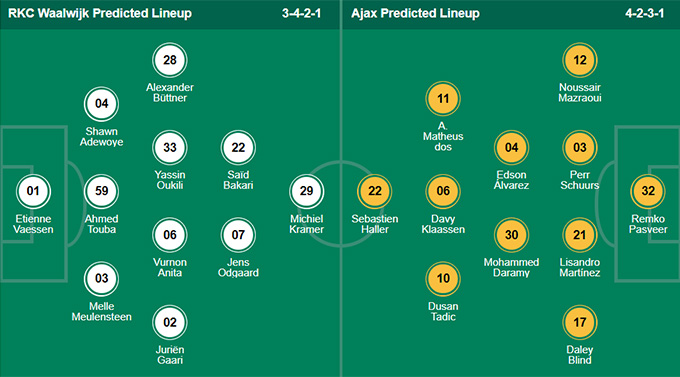Select Remko Pasveer's number 32 badge

[648, 191]
